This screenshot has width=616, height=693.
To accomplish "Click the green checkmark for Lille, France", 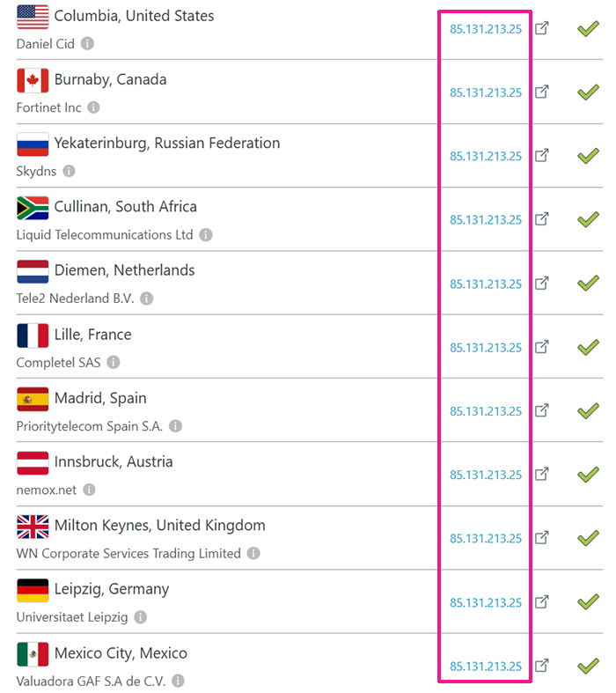I will tap(588, 347).
